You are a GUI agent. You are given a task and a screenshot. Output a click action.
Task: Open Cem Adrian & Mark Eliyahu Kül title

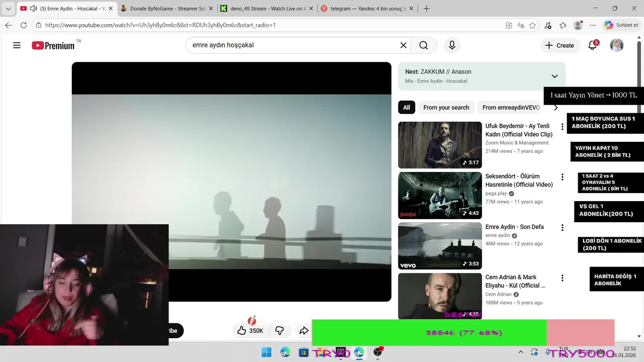click(515, 281)
